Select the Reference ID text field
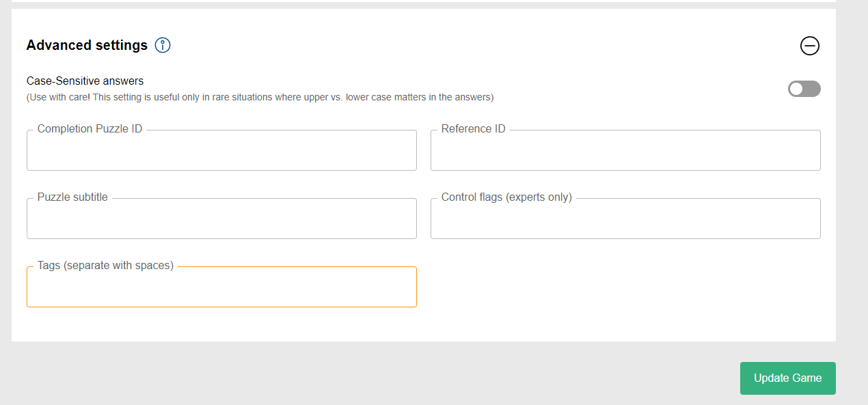868x405 pixels. tap(625, 150)
